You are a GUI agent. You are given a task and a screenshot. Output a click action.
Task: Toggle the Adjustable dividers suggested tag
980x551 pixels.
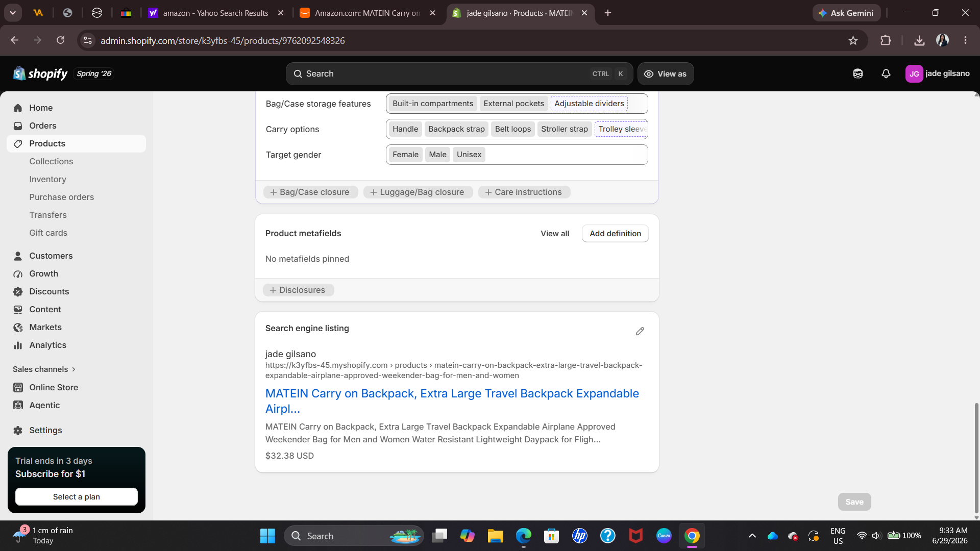pyautogui.click(x=589, y=104)
